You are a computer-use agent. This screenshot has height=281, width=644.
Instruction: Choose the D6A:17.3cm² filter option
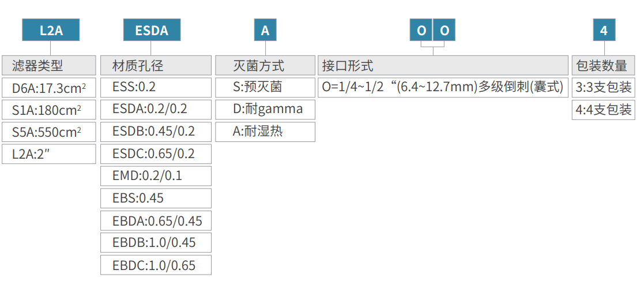point(48,88)
